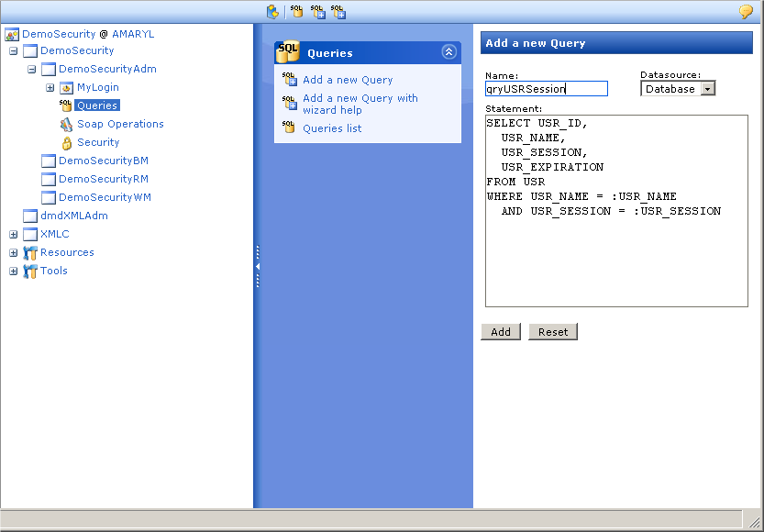The width and height of the screenshot is (764, 532).
Task: Select dmdXMLAdm in the tree
Action: click(x=73, y=216)
